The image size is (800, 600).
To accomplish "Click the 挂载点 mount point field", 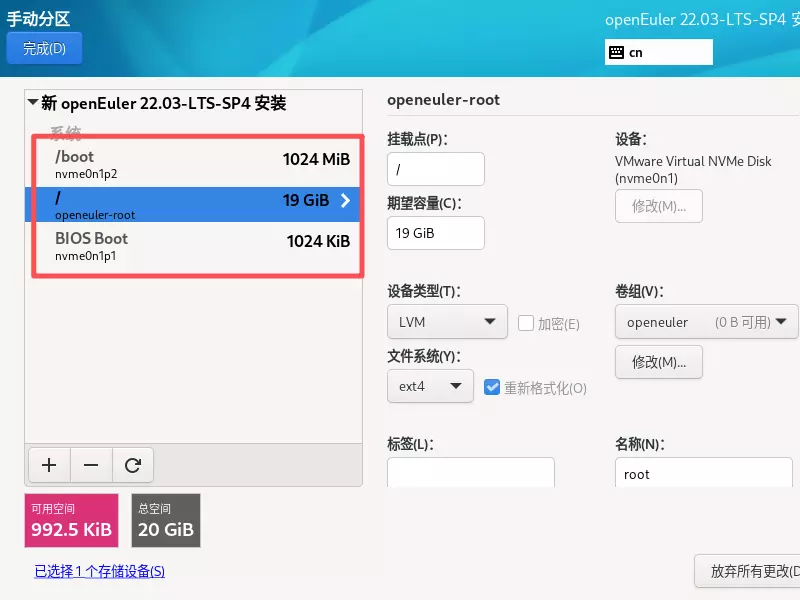I will 435,169.
